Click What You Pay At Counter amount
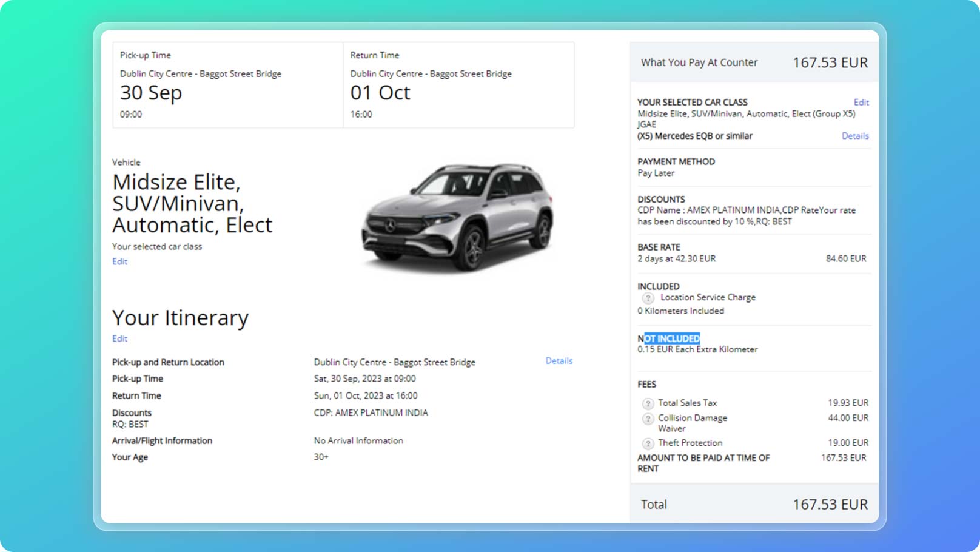The width and height of the screenshot is (980, 552). pyautogui.click(x=830, y=62)
